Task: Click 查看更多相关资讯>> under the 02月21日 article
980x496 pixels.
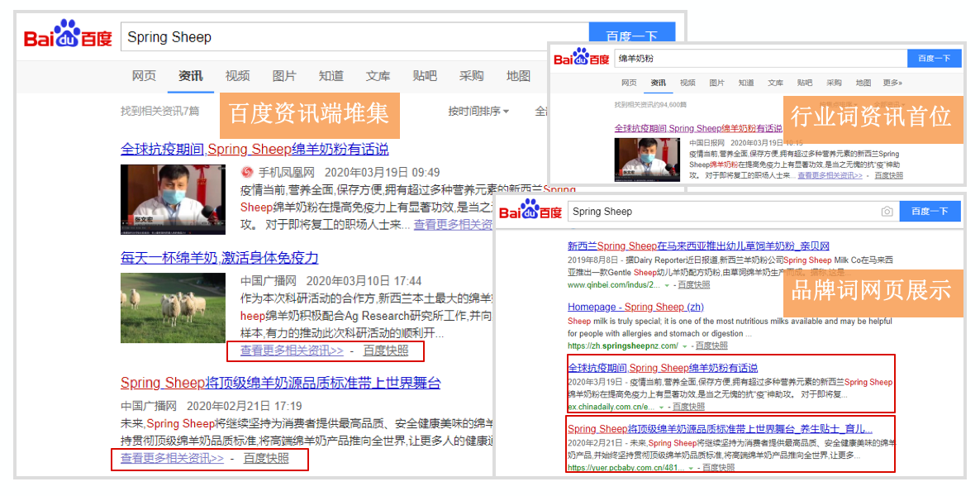Action: [172, 458]
